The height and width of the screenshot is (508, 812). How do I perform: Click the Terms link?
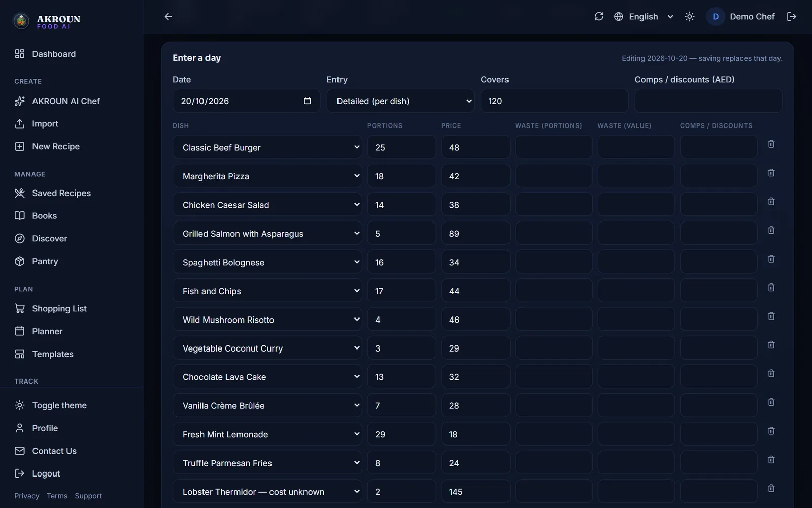click(x=57, y=496)
